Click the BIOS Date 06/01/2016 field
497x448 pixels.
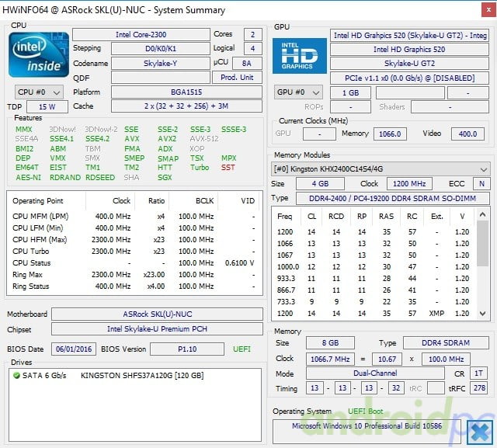[74, 349]
